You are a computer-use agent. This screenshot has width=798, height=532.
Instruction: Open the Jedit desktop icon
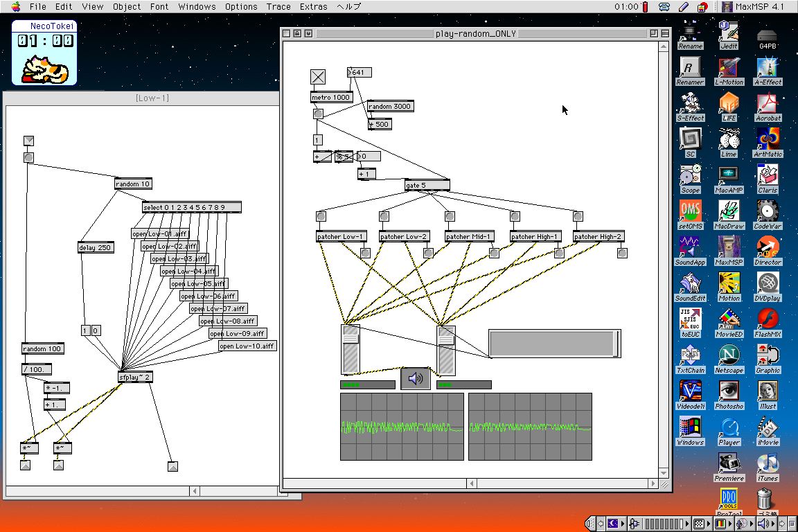729,35
